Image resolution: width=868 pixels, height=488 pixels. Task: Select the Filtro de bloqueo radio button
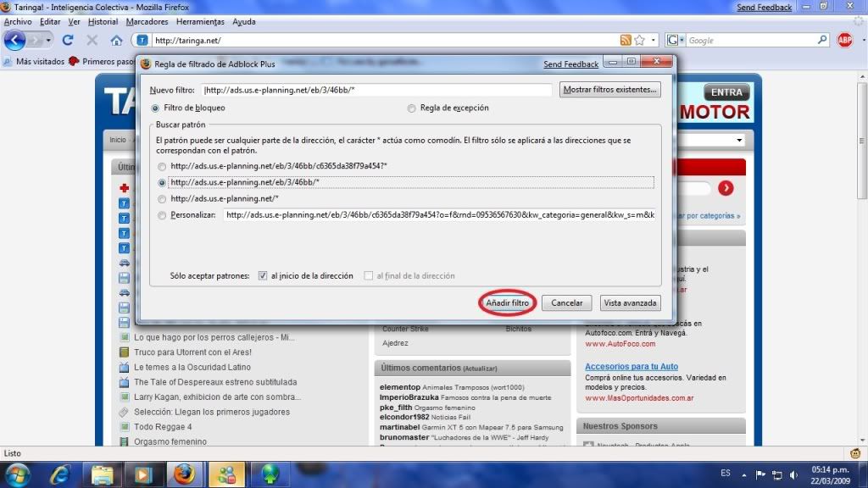155,108
